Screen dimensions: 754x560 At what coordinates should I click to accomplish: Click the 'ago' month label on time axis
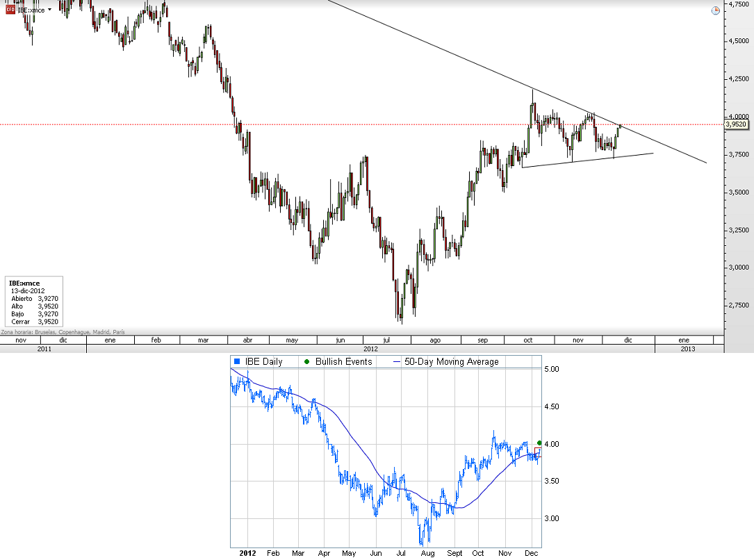click(435, 340)
